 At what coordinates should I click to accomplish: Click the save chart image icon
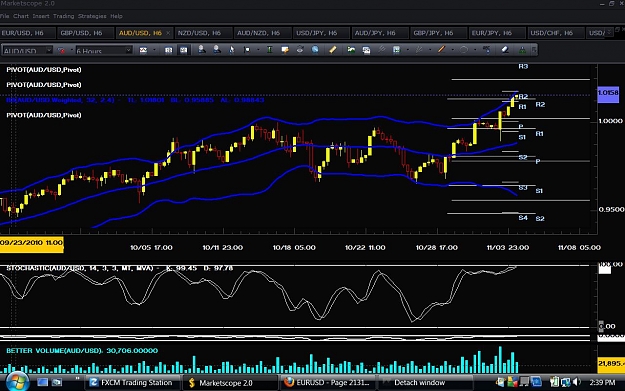pos(366,50)
